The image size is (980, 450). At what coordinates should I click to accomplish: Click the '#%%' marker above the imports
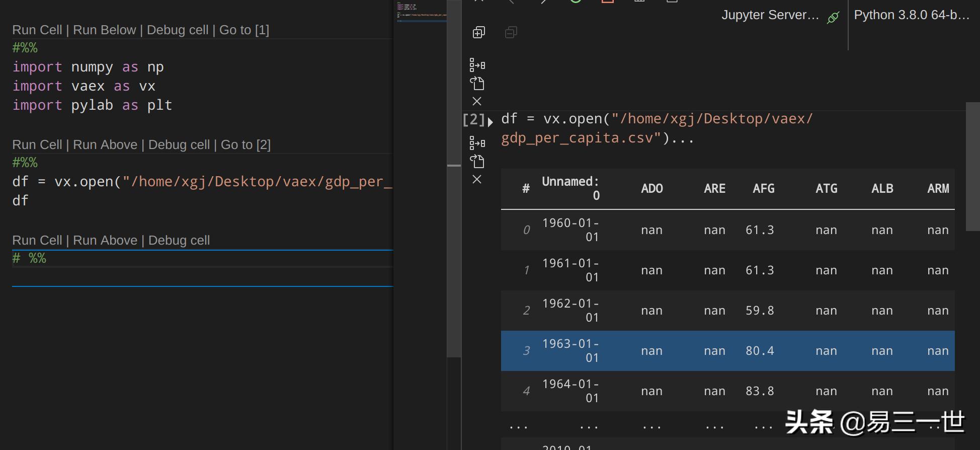(x=25, y=48)
